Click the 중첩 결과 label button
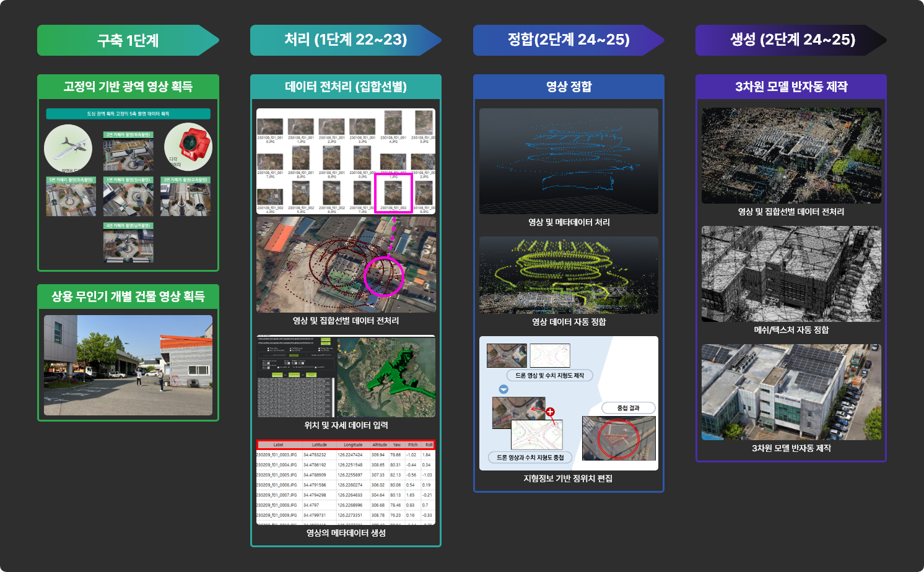This screenshot has height=572, width=924. tap(628, 408)
